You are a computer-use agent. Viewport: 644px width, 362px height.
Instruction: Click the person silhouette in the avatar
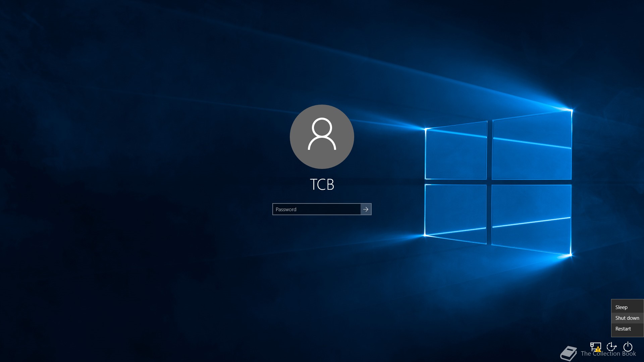[322, 133]
